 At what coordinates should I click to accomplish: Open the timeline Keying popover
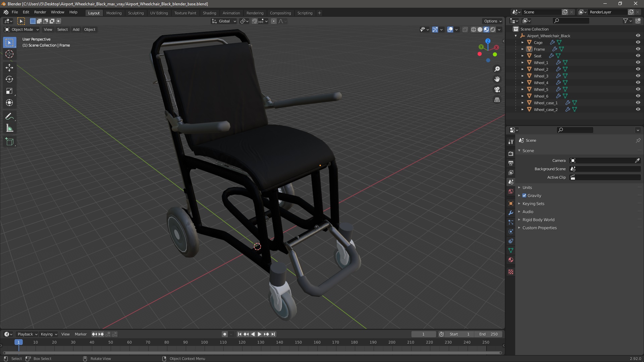49,334
